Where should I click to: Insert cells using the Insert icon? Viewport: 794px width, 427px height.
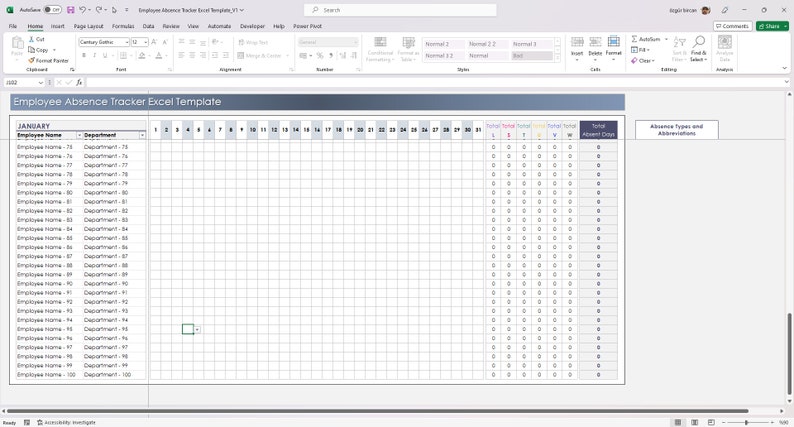577,48
